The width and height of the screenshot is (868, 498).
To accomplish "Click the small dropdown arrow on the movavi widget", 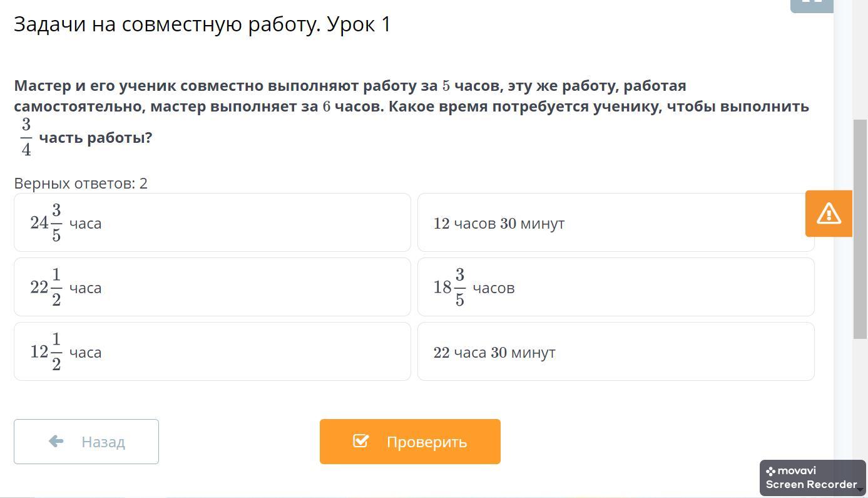I will (x=860, y=490).
